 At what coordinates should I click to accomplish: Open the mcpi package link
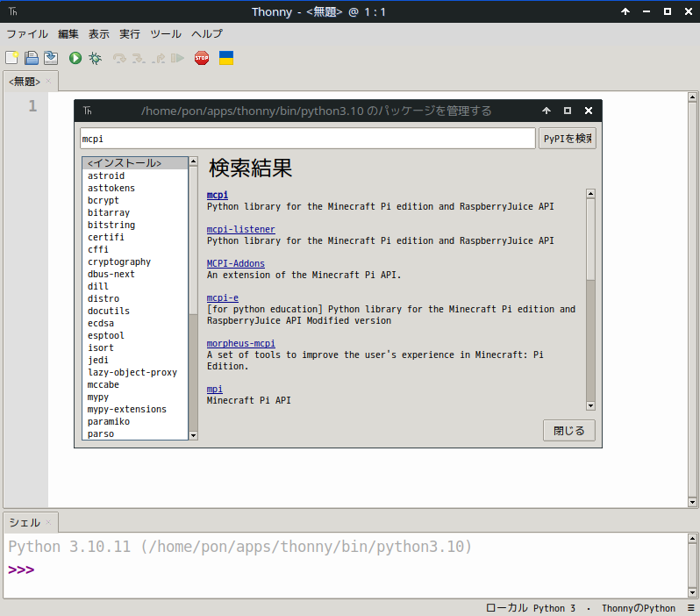[x=218, y=195]
